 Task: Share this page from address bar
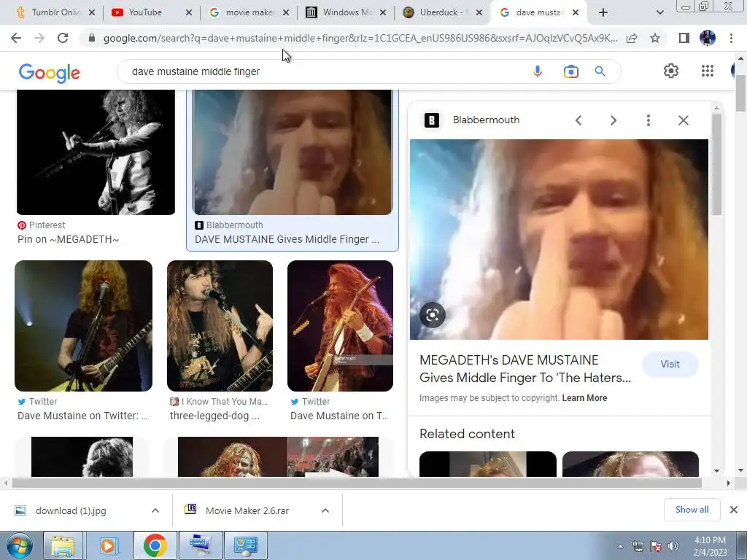[x=632, y=38]
